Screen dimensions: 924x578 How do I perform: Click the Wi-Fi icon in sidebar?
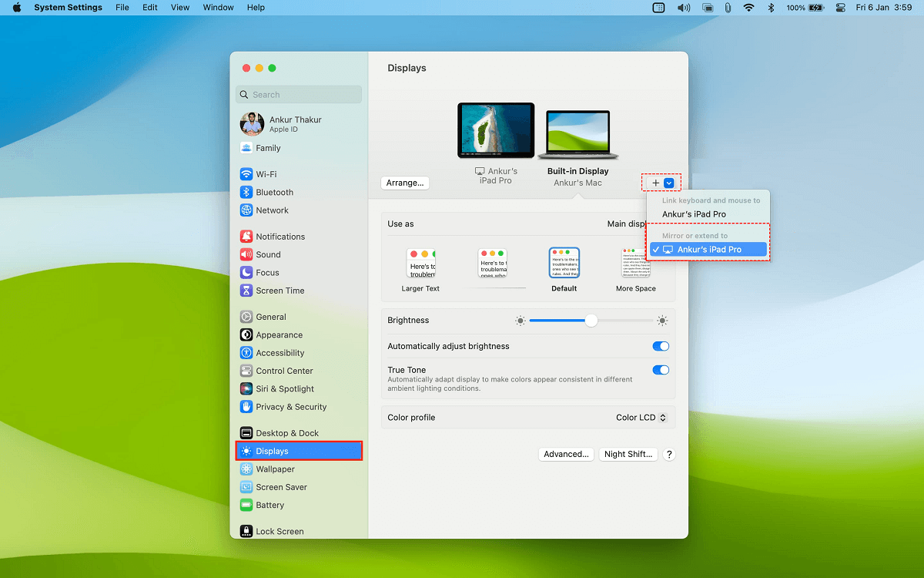point(246,174)
